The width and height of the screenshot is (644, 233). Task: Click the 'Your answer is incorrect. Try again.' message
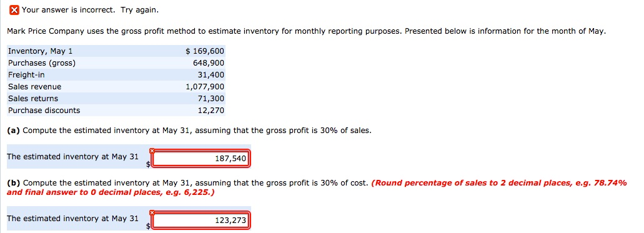pos(90,10)
